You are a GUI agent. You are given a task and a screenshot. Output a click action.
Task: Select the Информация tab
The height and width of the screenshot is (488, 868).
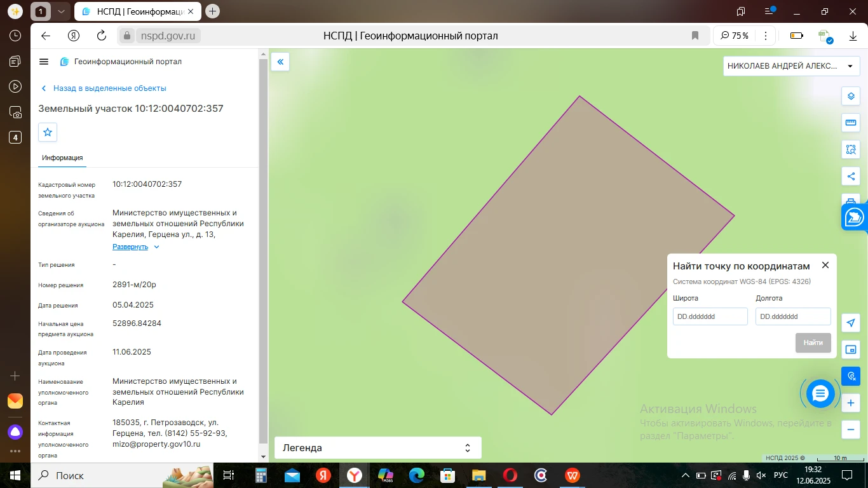[x=62, y=158]
